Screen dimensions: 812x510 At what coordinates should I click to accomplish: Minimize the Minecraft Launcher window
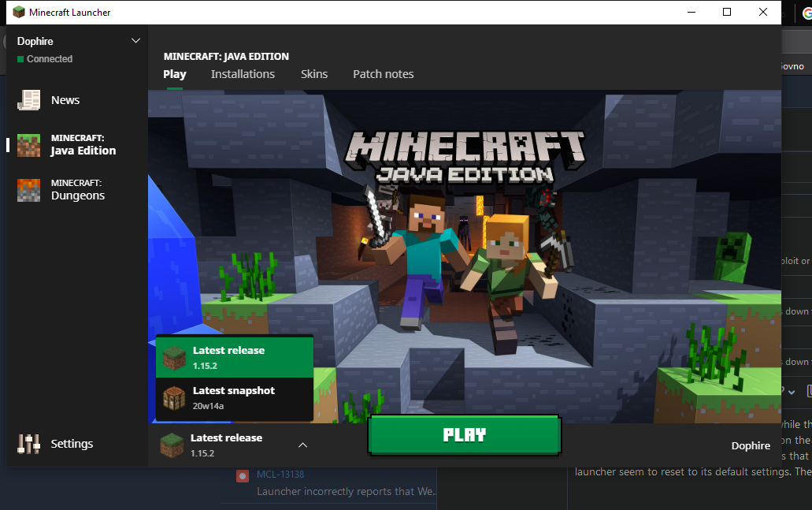(691, 12)
